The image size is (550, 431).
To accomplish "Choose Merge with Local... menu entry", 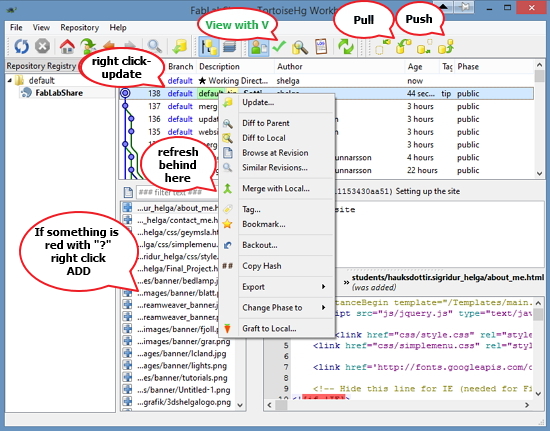I will 276,188.
